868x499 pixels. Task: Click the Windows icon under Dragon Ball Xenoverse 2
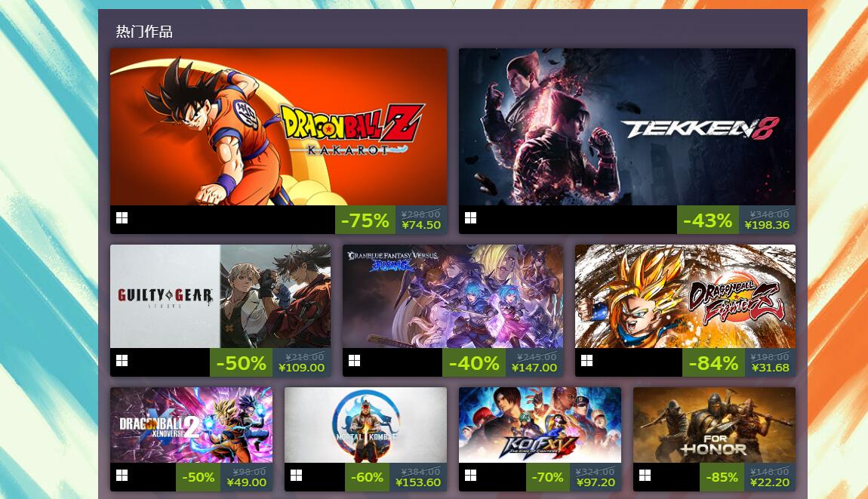[x=122, y=476]
